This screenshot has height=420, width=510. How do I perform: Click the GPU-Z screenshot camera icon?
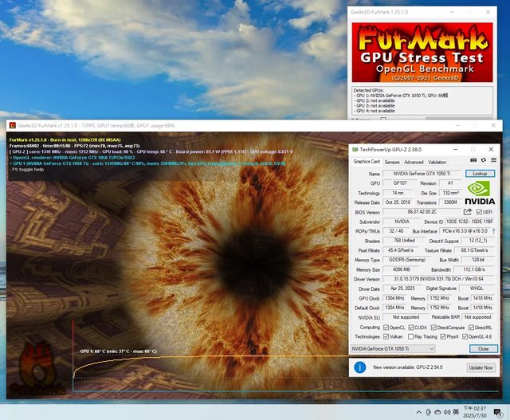pos(473,162)
